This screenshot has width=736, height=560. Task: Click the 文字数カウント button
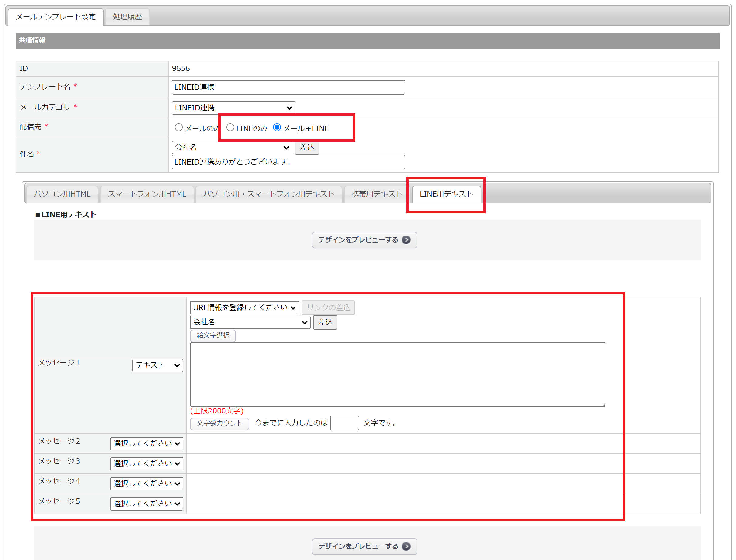tap(219, 423)
